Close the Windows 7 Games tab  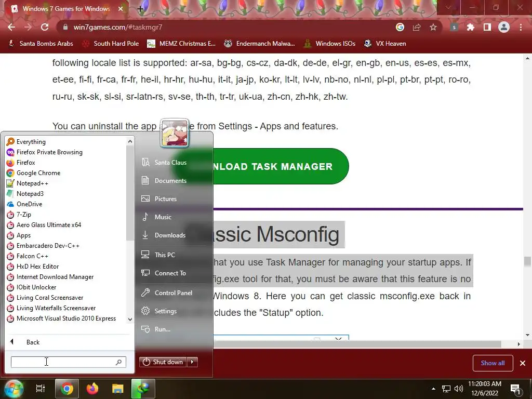point(121,9)
